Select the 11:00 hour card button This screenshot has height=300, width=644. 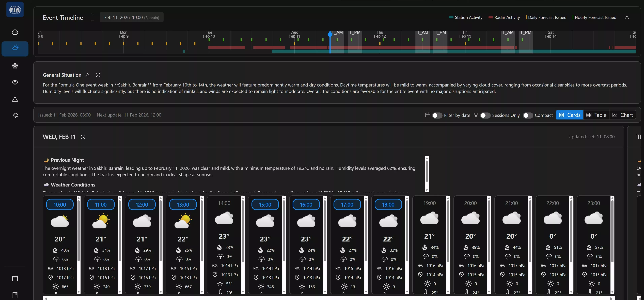pyautogui.click(x=101, y=204)
